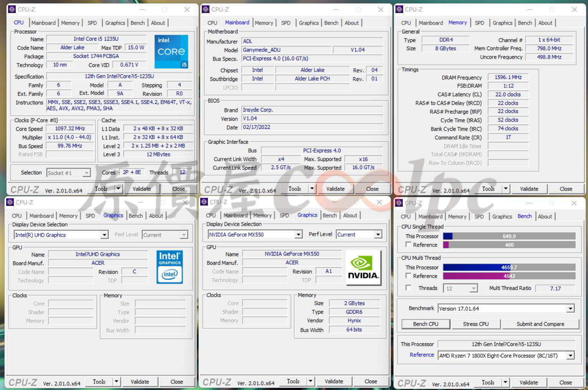Click Vendor Hynix value in NVIDIA window
Viewport: 588px width, 390px height.
tap(354, 321)
